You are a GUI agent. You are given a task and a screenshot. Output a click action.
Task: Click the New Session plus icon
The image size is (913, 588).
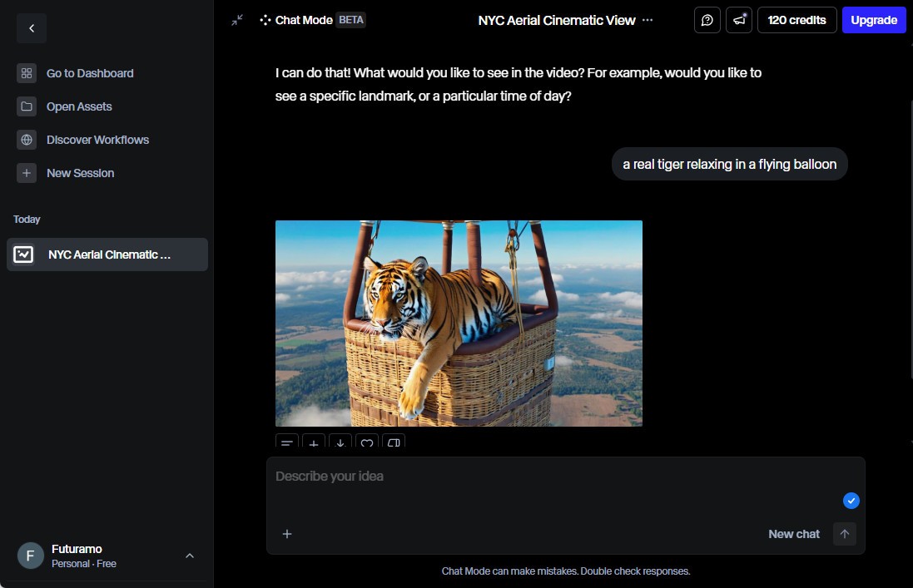26,173
